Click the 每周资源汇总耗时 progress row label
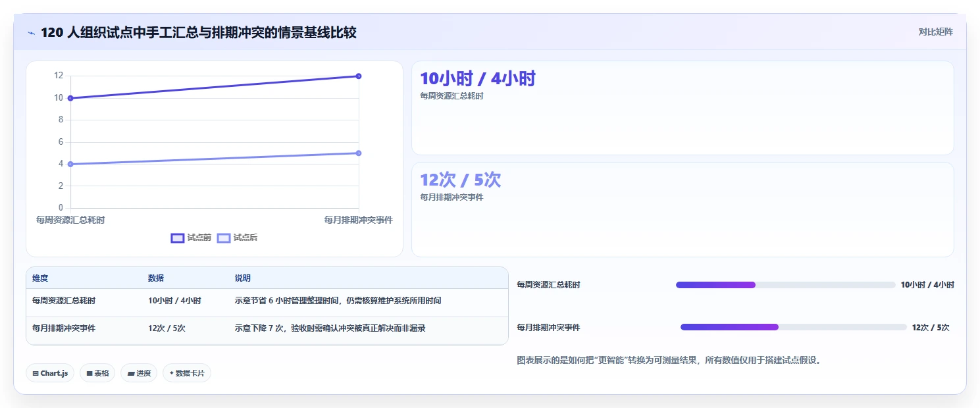This screenshot has height=408, width=980. coord(549,285)
